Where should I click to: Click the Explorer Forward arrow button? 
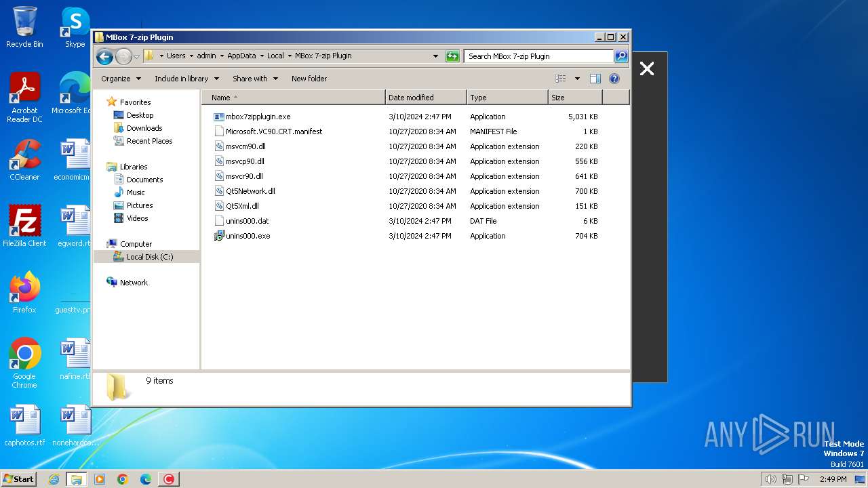pos(123,56)
